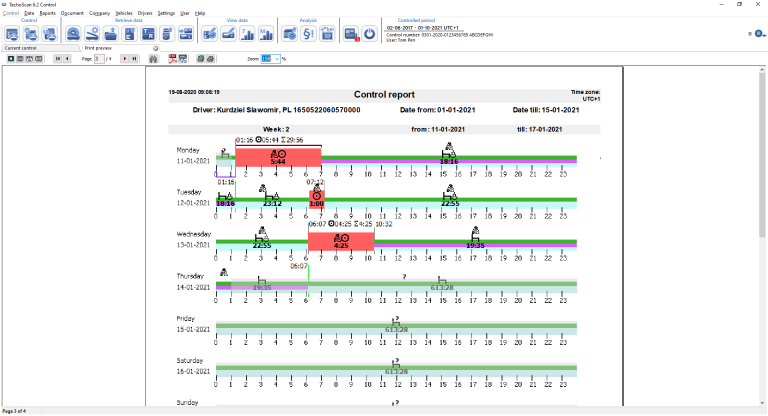
Task: Click the printer icon in preview toolbar
Action: pyautogui.click(x=212, y=59)
